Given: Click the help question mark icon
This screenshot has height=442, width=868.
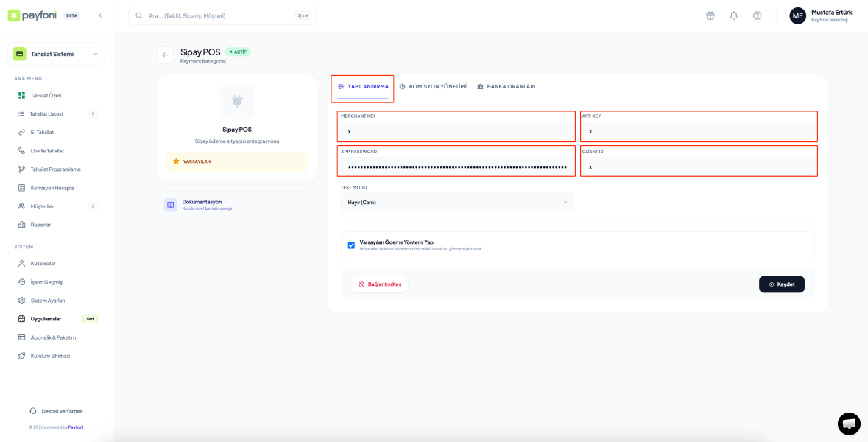Looking at the screenshot, I should [757, 15].
